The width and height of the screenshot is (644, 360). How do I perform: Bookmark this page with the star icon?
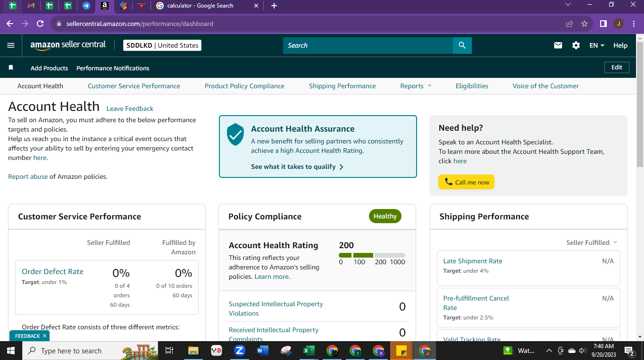pyautogui.click(x=585, y=24)
